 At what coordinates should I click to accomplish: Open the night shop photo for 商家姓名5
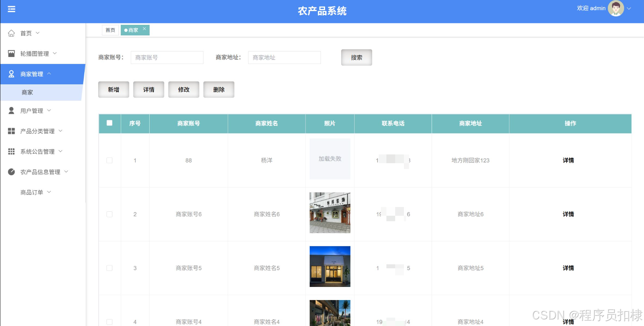tap(330, 266)
